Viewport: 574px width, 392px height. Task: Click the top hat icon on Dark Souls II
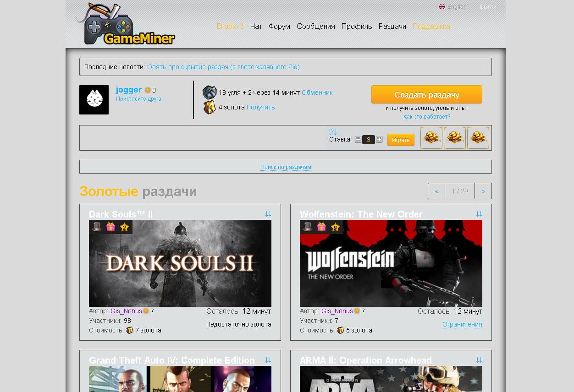[x=97, y=227]
